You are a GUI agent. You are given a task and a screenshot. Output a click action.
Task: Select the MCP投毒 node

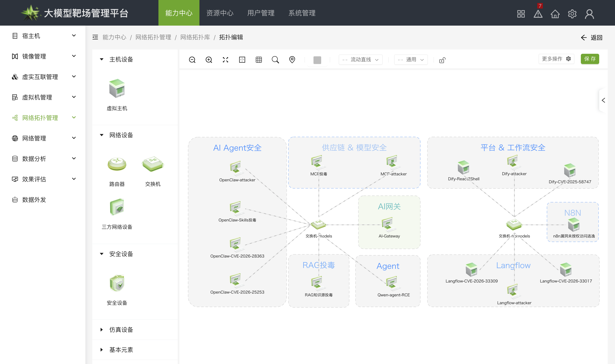coord(318,162)
